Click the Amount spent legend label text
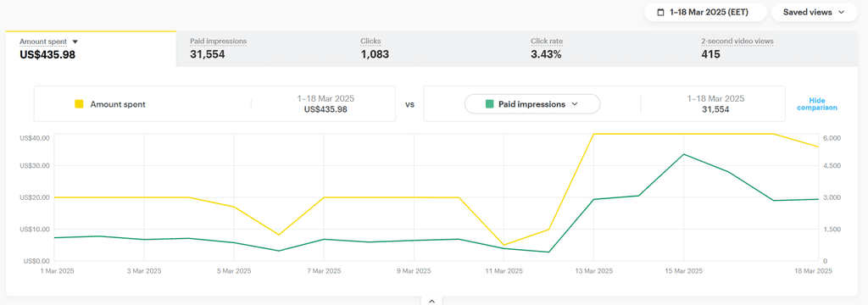868x305 pixels. [x=118, y=104]
